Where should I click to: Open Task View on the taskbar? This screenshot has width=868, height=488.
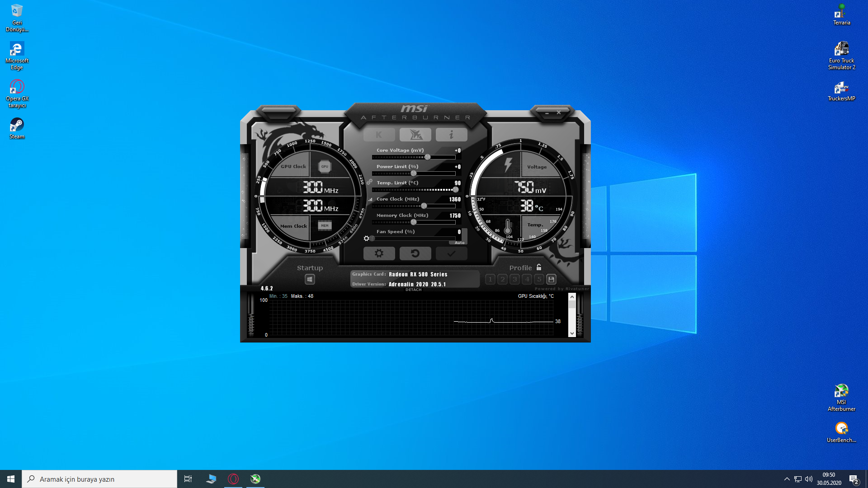tap(188, 479)
